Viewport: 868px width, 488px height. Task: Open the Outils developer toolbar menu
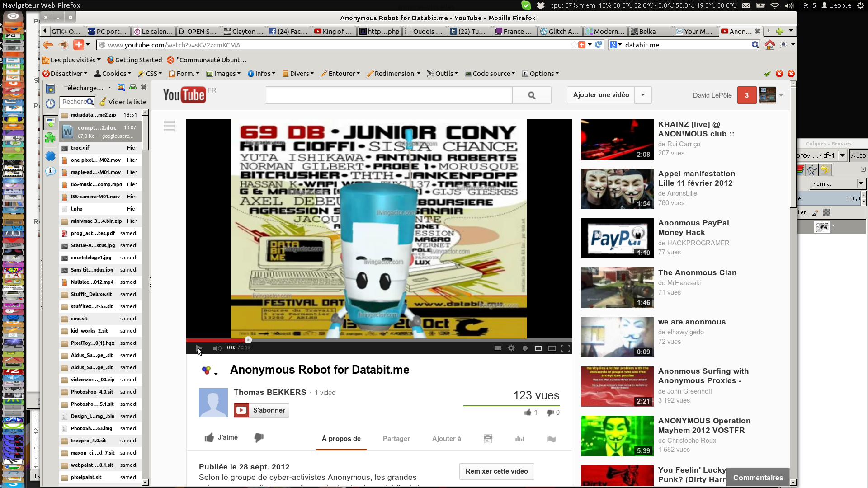tap(443, 74)
